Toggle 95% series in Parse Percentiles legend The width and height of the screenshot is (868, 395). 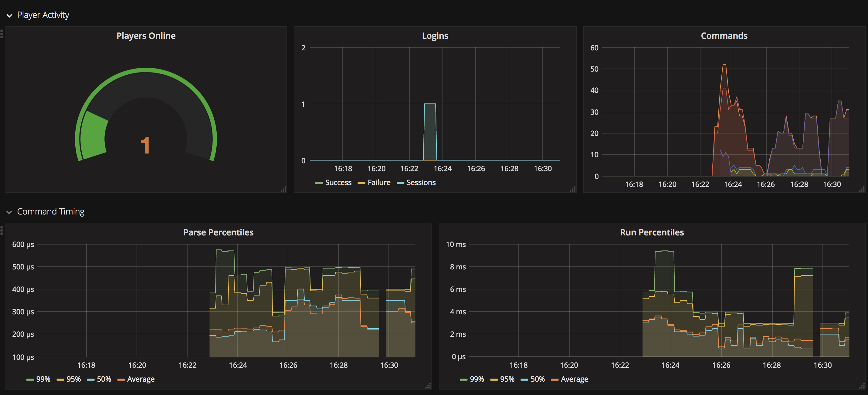click(73, 379)
